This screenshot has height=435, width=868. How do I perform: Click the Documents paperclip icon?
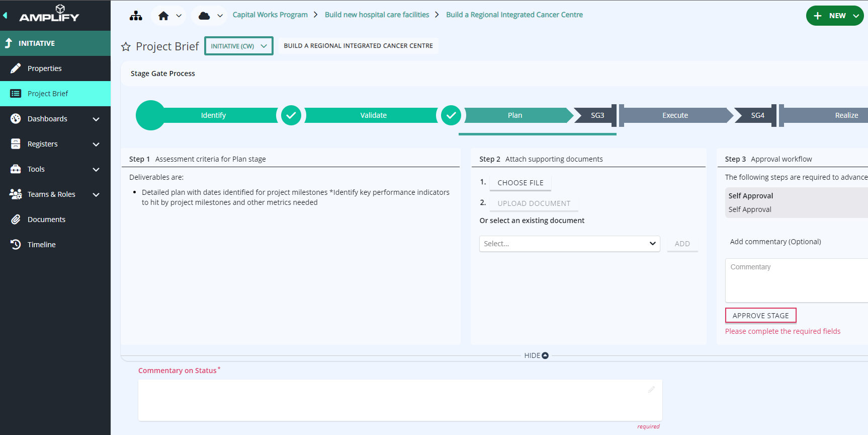click(16, 220)
